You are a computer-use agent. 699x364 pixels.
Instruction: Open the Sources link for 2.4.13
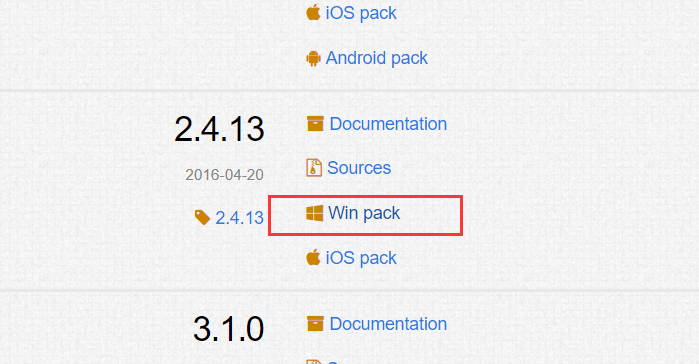click(359, 168)
